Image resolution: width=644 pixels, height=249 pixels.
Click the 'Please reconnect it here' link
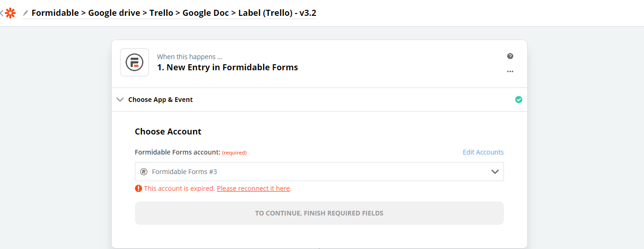pos(253,188)
